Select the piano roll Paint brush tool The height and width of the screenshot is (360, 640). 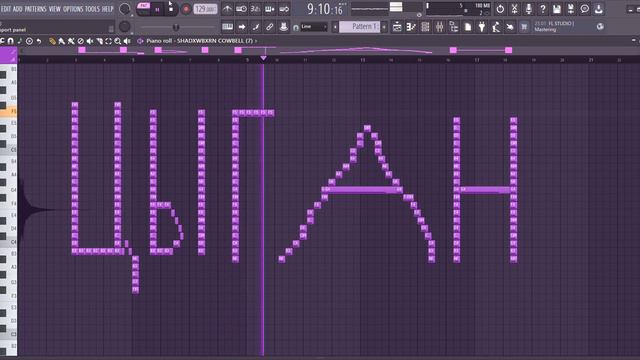62,41
